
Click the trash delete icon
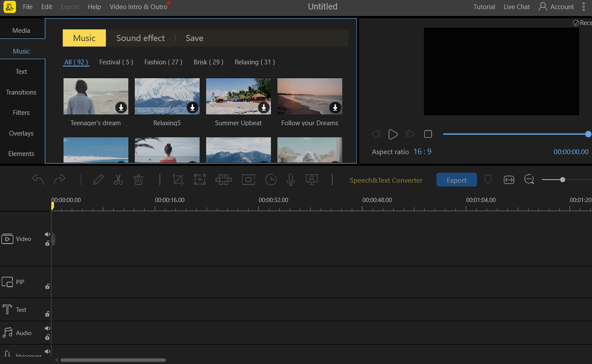[138, 180]
